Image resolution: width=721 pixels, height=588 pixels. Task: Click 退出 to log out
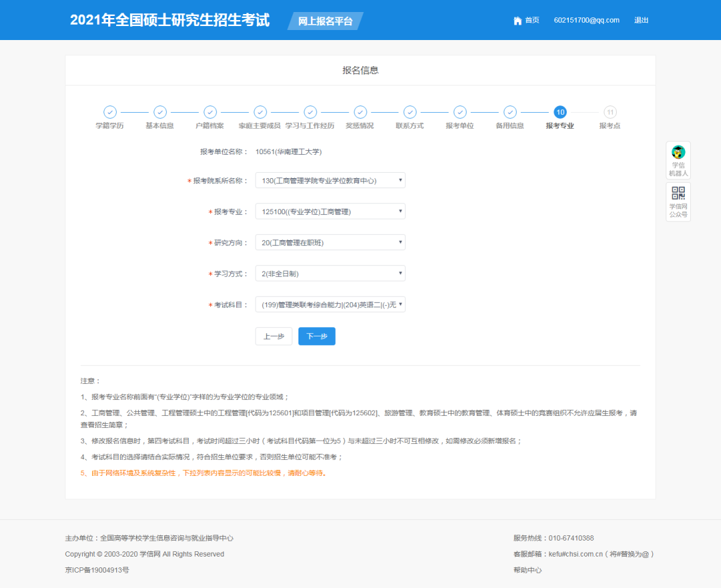641,20
